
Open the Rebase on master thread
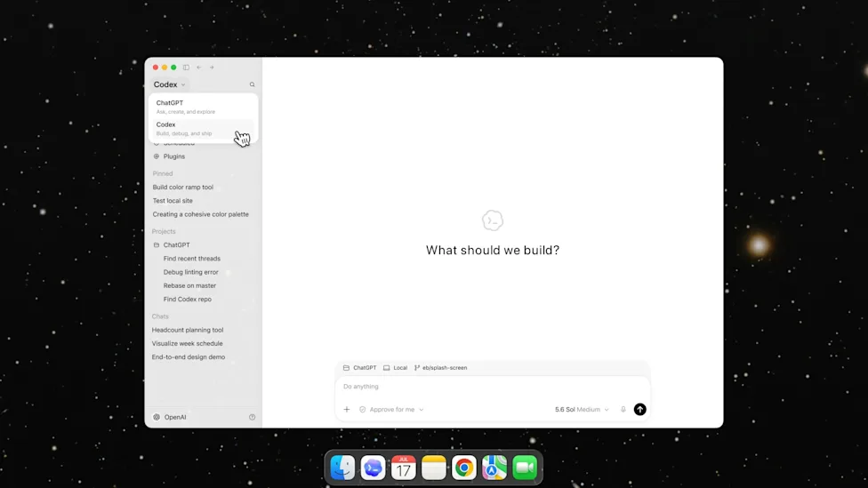pyautogui.click(x=190, y=285)
